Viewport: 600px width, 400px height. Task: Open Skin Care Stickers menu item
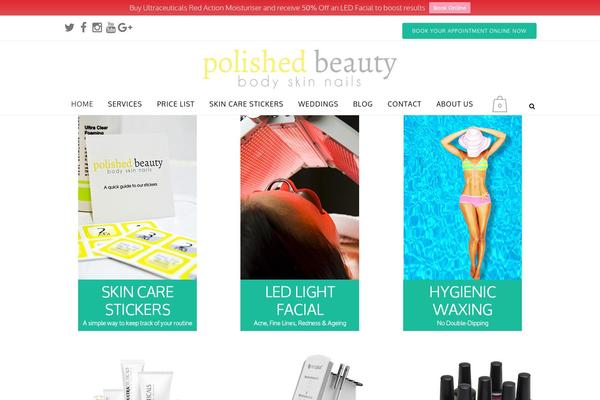(x=246, y=104)
